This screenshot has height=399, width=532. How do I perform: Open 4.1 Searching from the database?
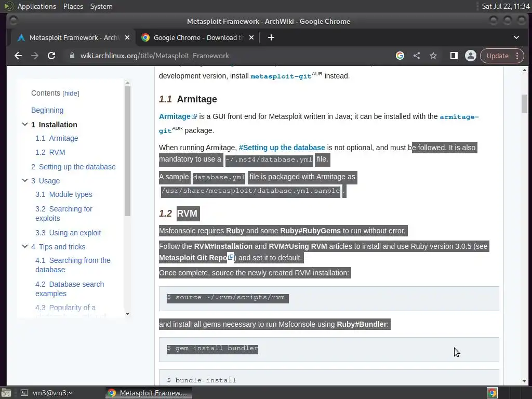73,265
